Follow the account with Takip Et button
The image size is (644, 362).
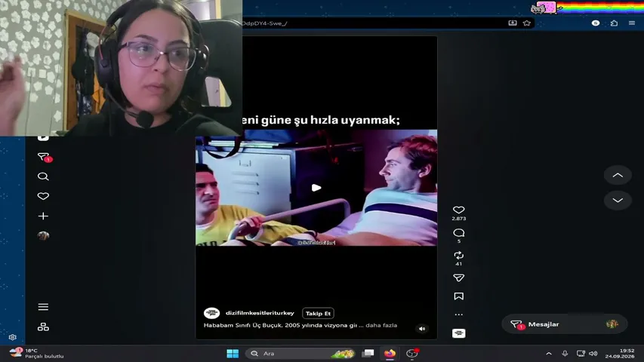click(x=319, y=313)
